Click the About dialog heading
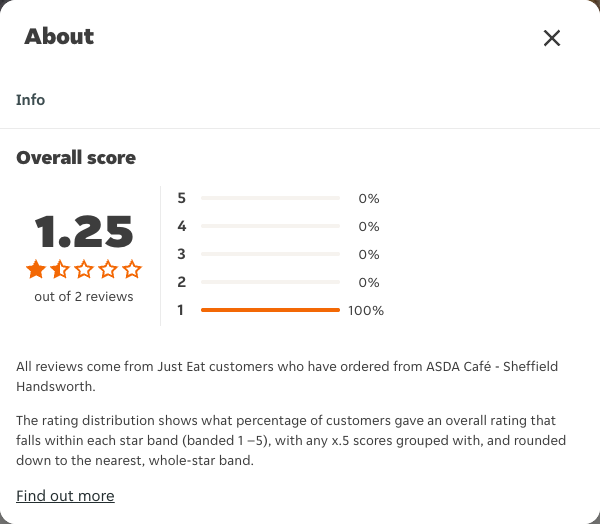Image resolution: width=600 pixels, height=524 pixels. click(x=59, y=37)
